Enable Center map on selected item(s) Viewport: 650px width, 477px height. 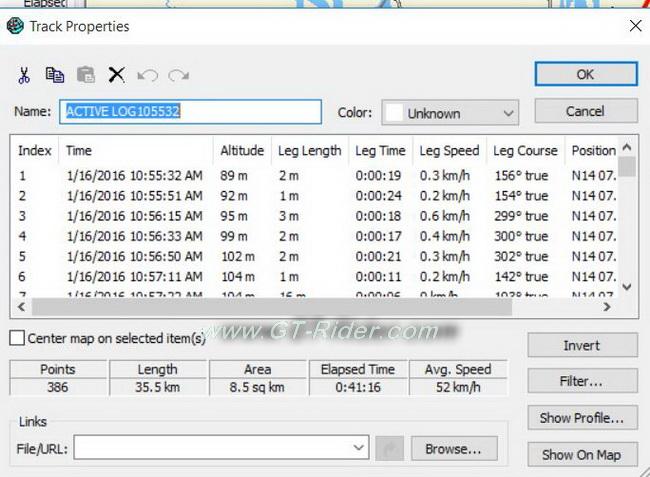(x=17, y=339)
